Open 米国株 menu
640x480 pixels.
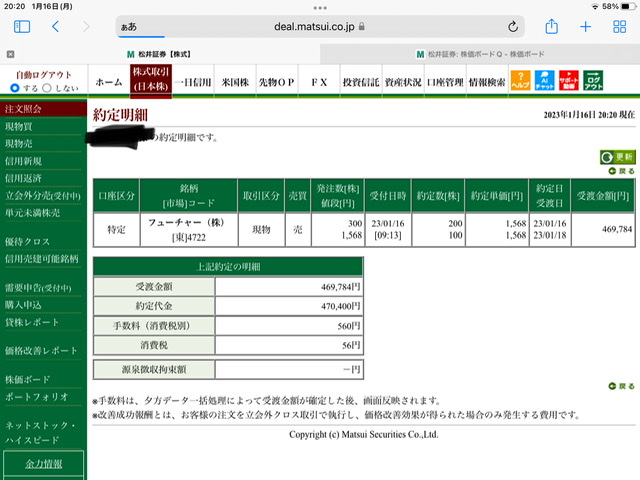point(235,82)
